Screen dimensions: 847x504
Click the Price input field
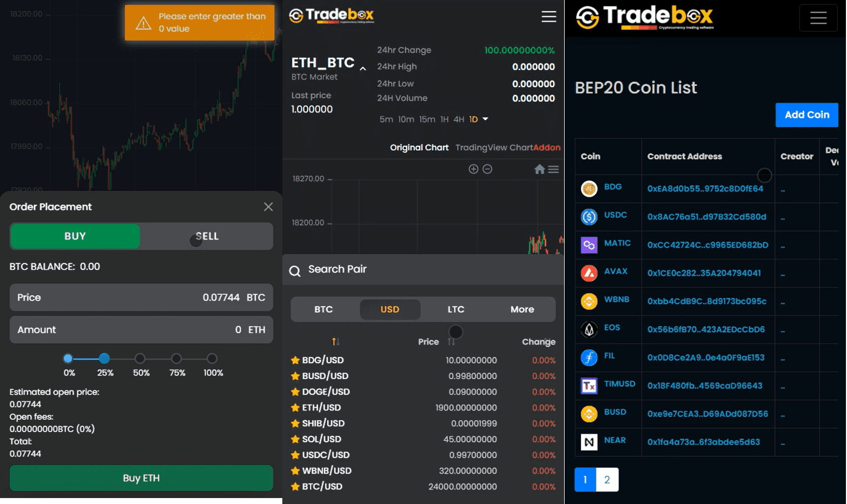(x=141, y=297)
